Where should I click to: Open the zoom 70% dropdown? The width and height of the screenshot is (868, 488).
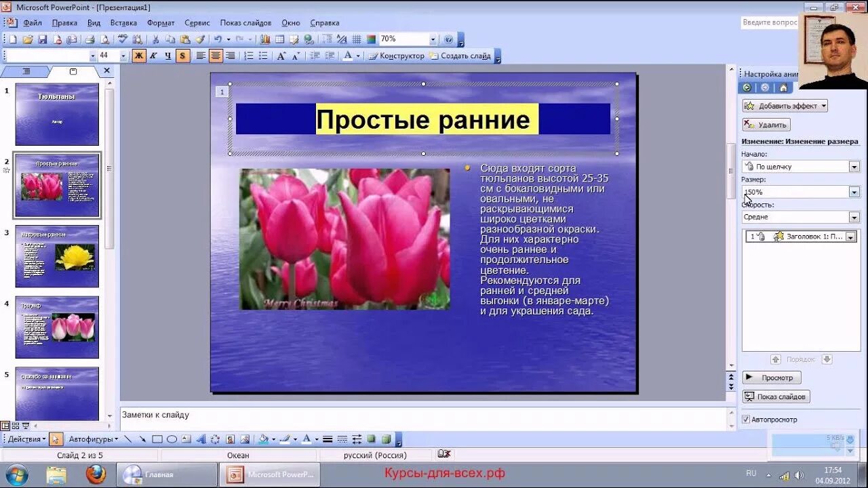tap(433, 39)
